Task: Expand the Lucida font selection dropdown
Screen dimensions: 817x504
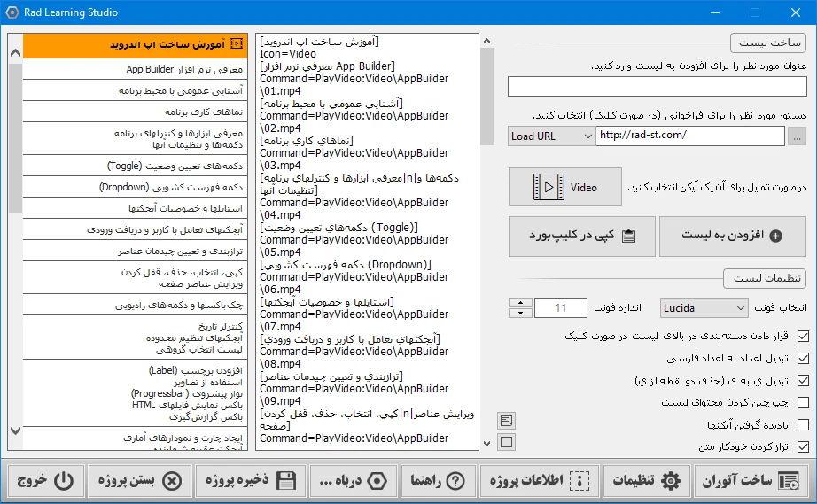Action: [x=704, y=307]
